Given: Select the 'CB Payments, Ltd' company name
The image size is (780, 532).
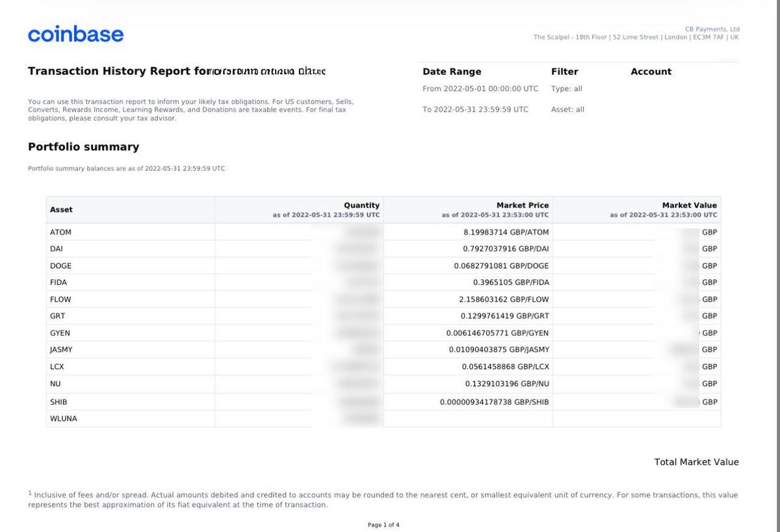Looking at the screenshot, I should (x=712, y=29).
